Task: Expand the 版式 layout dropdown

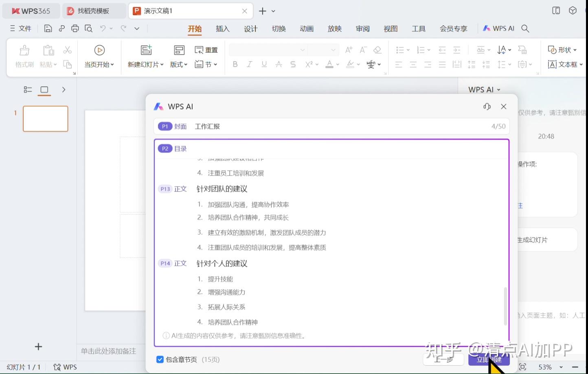Action: pos(179,64)
